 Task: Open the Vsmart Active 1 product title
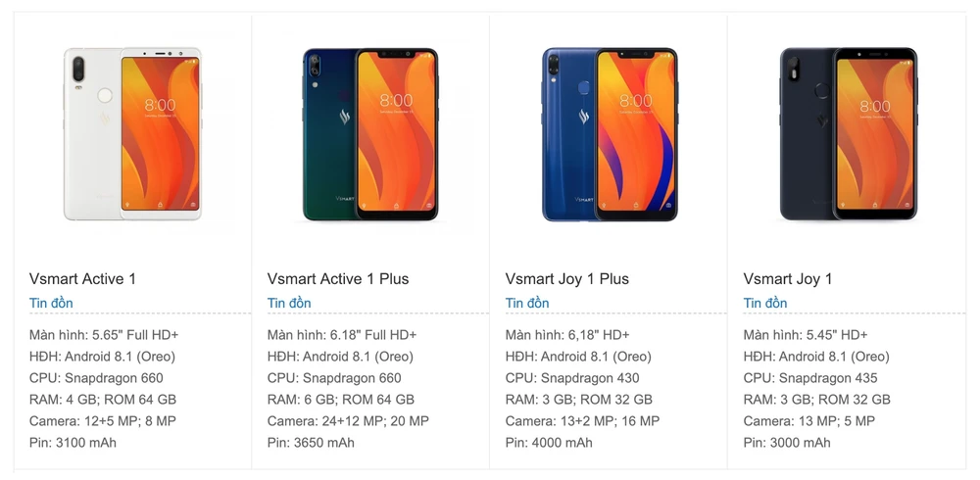83,279
